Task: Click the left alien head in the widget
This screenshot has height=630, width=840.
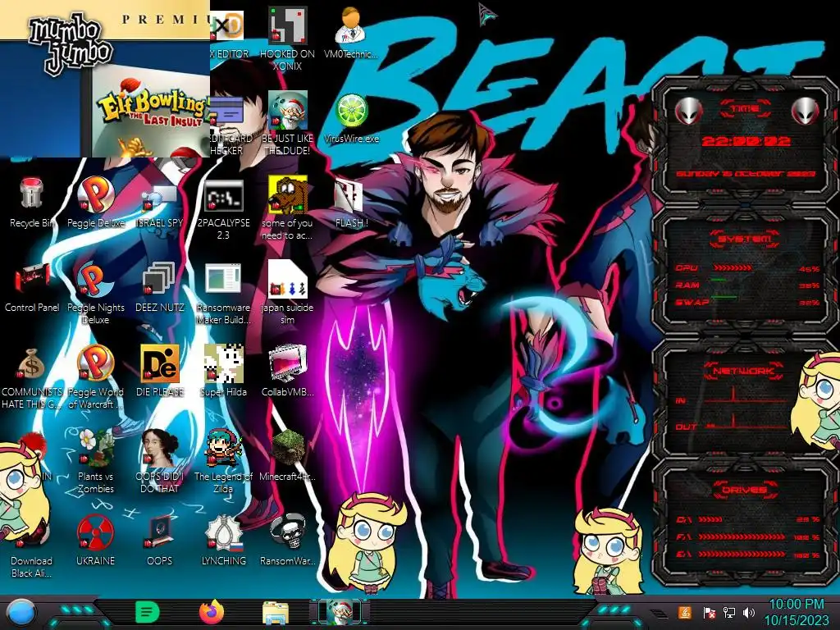Action: coord(689,112)
